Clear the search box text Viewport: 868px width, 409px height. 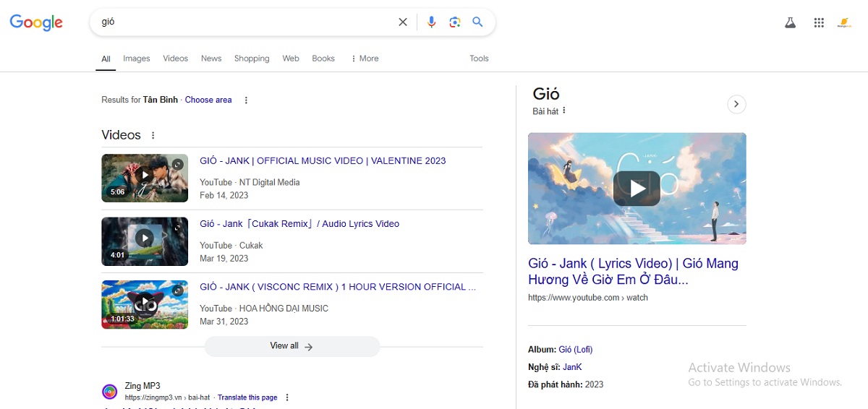click(x=403, y=22)
